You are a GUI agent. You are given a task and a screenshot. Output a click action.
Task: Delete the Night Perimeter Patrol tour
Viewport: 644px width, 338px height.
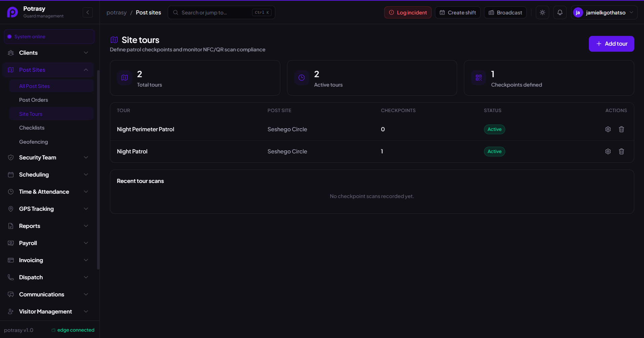(621, 129)
